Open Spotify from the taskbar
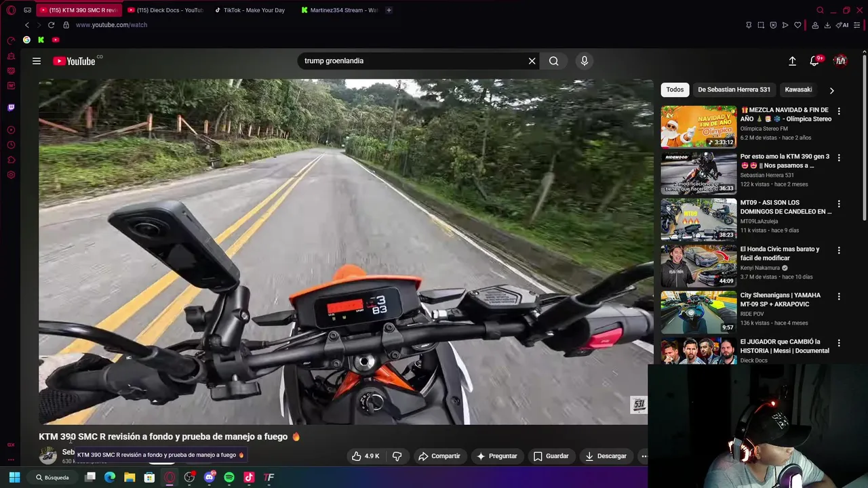This screenshot has height=488, width=868. (x=229, y=477)
